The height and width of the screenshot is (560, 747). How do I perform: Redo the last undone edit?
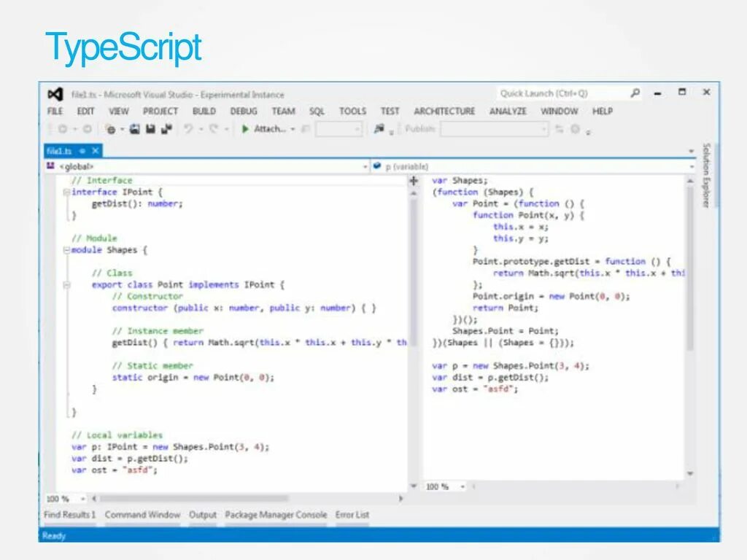214,129
